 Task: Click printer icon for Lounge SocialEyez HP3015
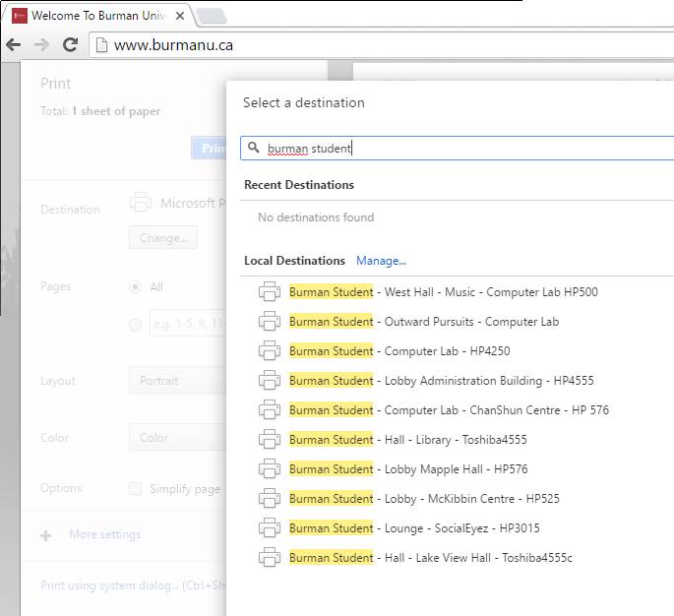(270, 527)
